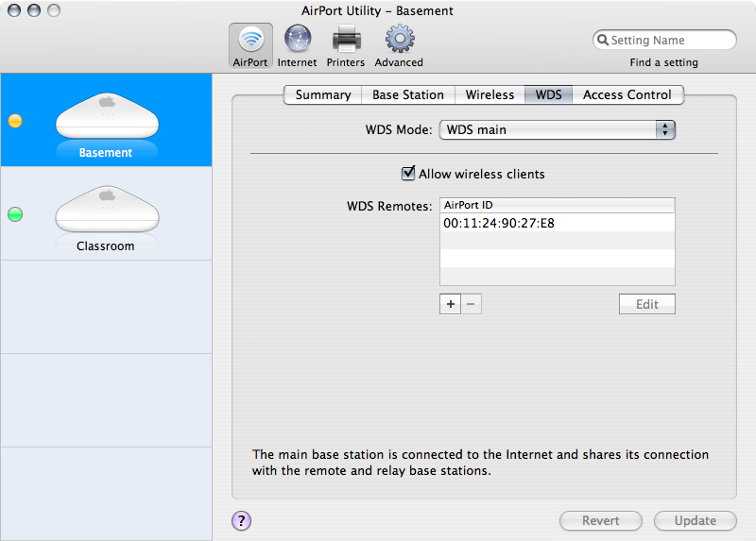Click the magnifier icon in search field

click(x=603, y=40)
